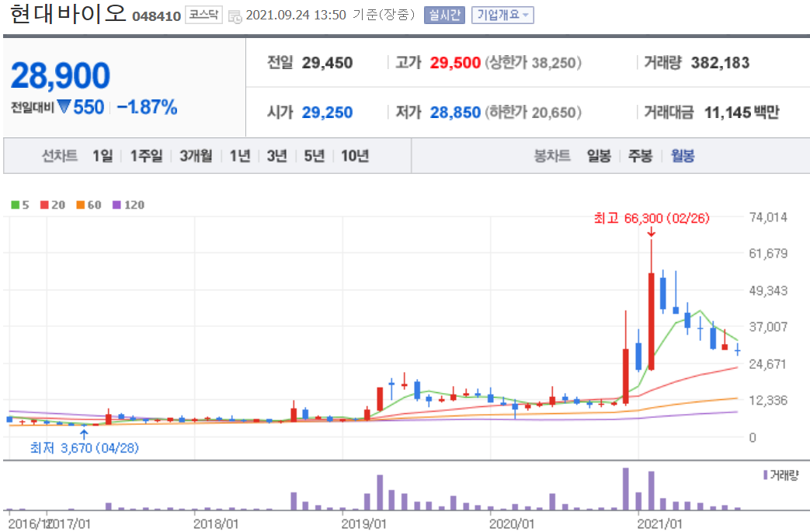Click the 2018/01 axis label
Image resolution: width=810 pixels, height=532 pixels.
[216, 523]
